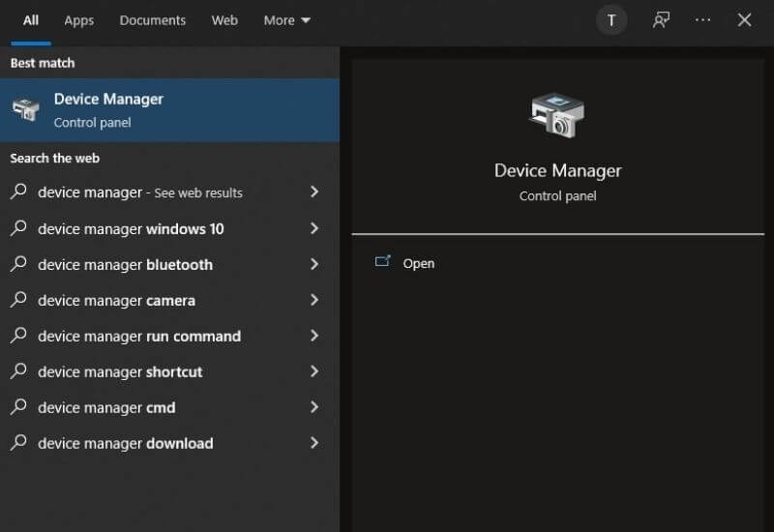774x532 pixels.
Task: Expand arrow for device manager download
Action: tap(314, 443)
